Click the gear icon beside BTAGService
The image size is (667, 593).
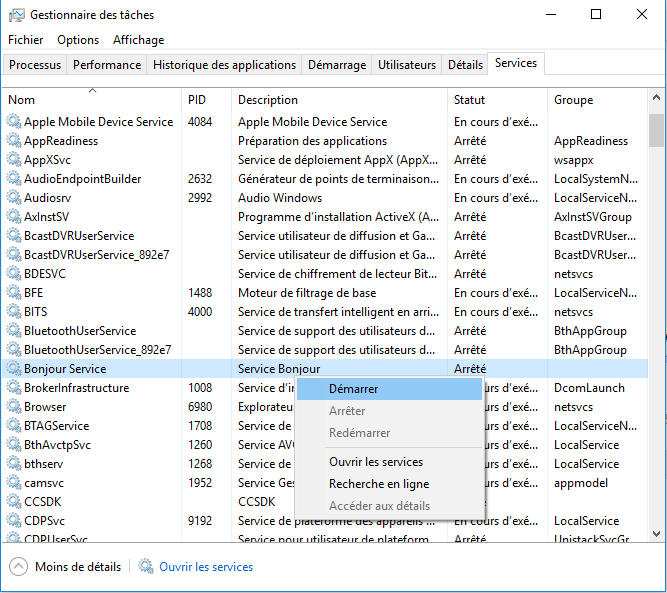coord(14,426)
